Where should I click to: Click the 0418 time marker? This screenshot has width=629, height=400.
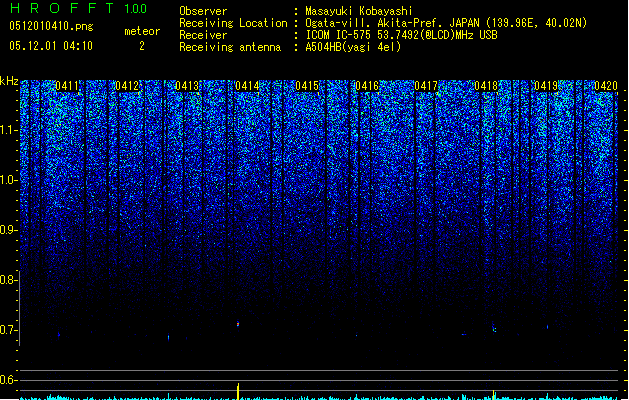pos(486,86)
